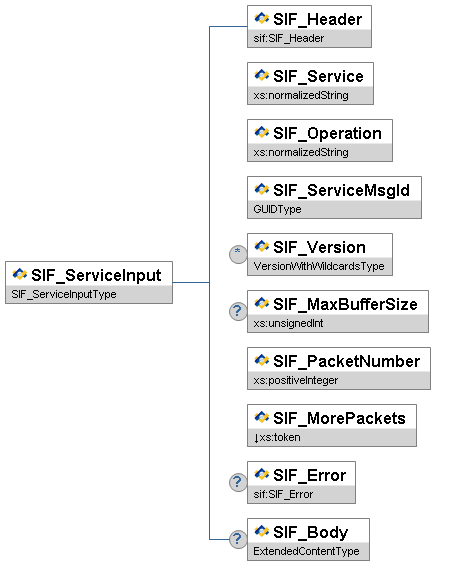Click the SIF_Header element icon
This screenshot has width=451, height=565.
262,18
